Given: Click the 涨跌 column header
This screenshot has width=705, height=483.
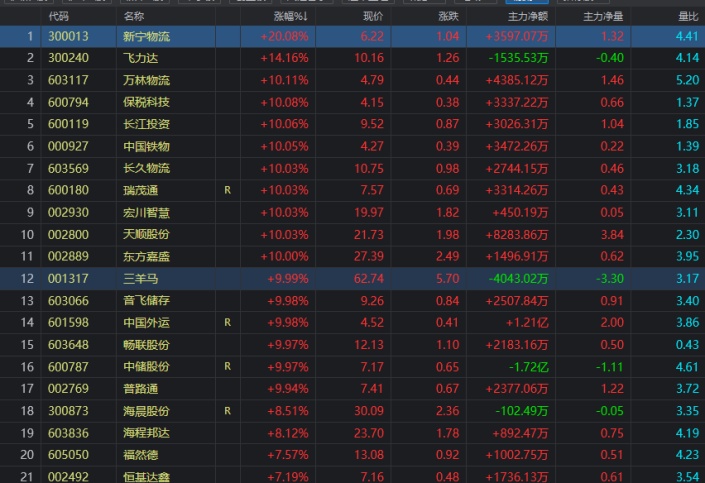Looking at the screenshot, I should pyautogui.click(x=448, y=17).
